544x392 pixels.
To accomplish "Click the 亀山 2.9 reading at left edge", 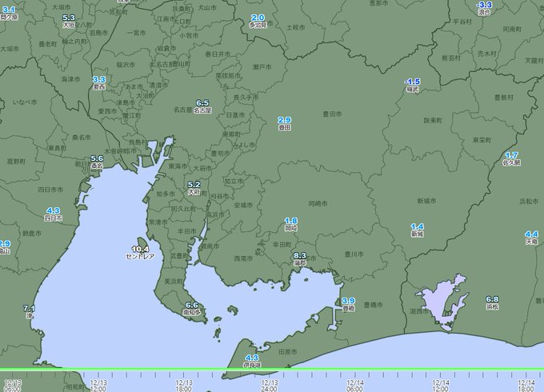I will point(5,244).
